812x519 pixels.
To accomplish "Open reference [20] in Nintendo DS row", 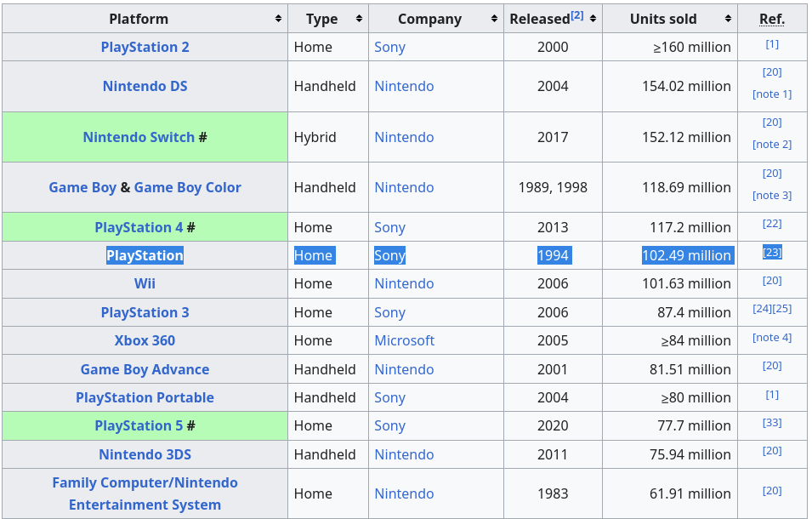I will 772,72.
